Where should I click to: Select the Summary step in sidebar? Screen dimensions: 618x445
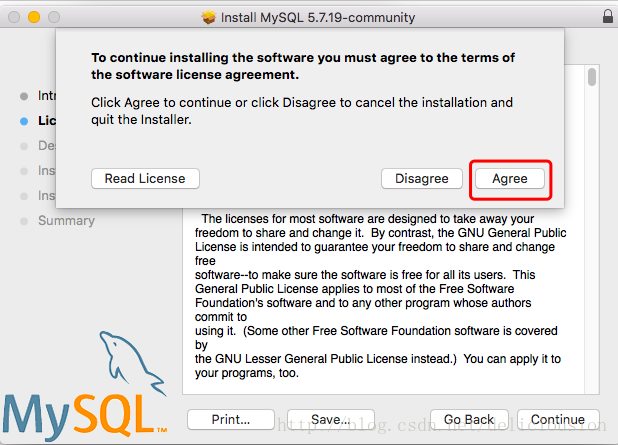66,221
